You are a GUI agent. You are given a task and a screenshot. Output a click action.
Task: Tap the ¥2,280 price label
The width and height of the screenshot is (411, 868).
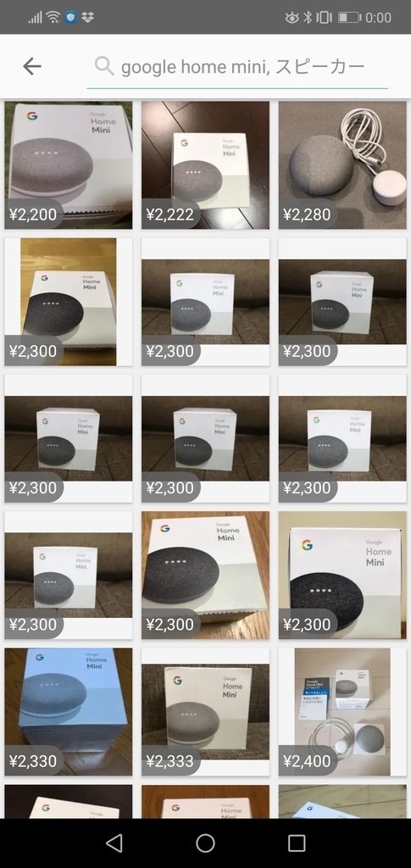pos(307,214)
